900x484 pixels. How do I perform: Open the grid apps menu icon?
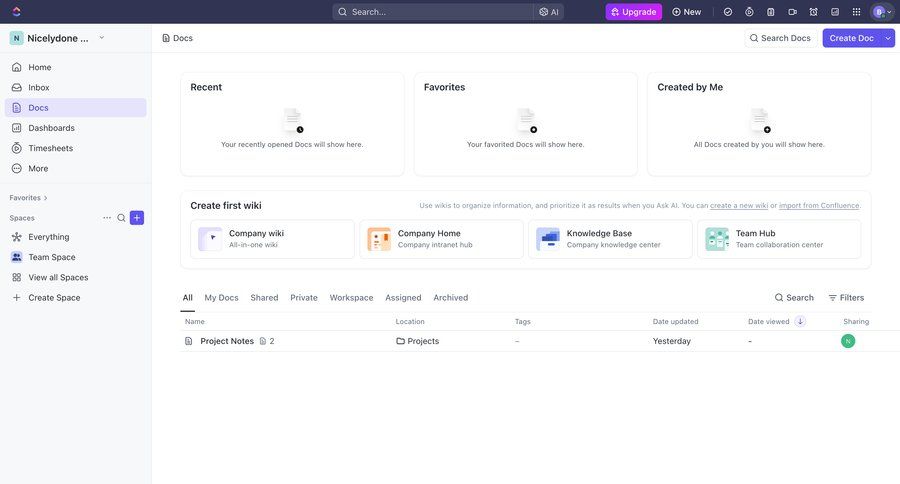[x=856, y=11]
